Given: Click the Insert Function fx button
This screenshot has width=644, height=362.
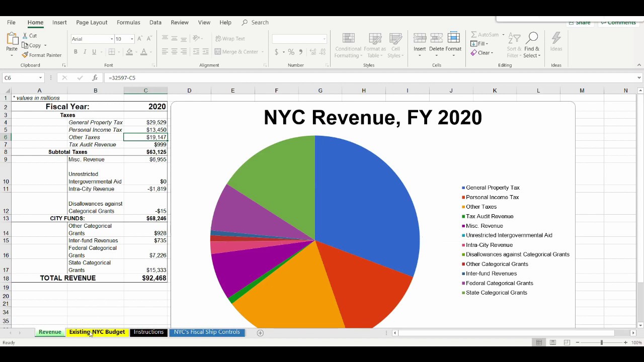Looking at the screenshot, I should (95, 78).
